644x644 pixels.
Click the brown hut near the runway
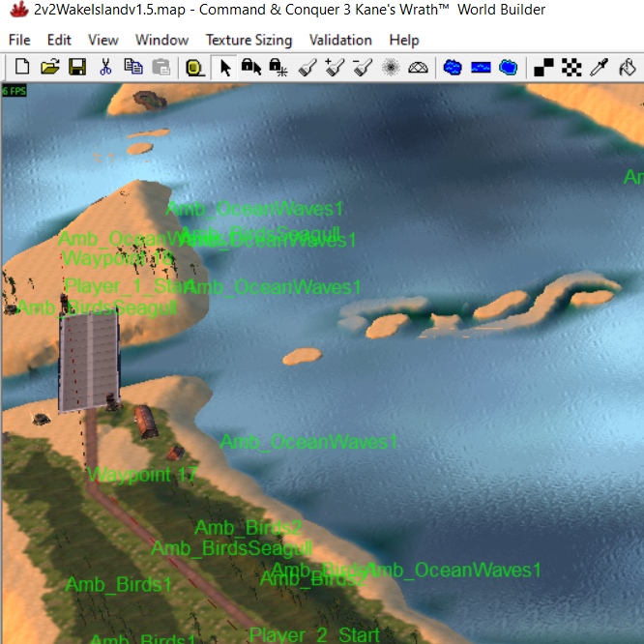145,422
